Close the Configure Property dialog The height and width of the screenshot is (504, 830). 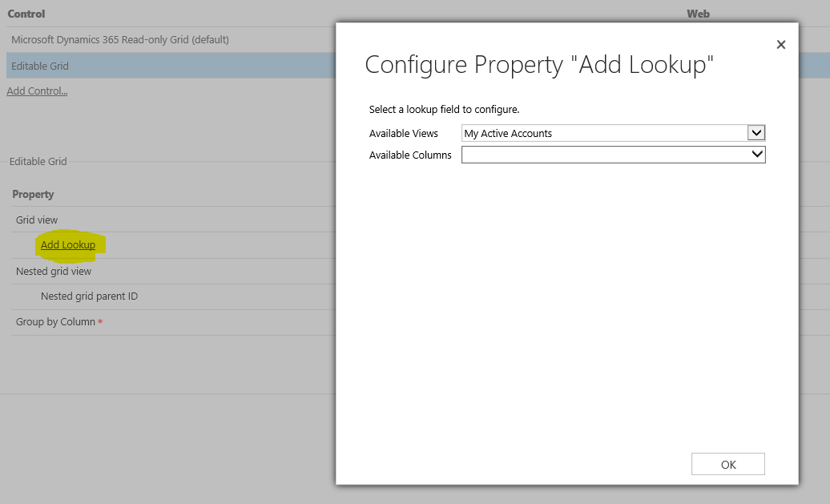click(x=781, y=44)
